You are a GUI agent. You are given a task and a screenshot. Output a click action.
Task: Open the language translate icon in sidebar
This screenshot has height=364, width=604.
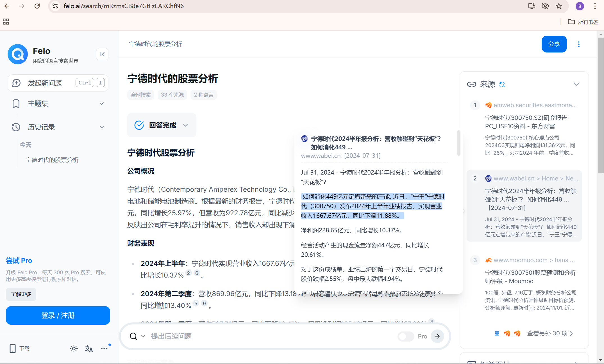point(89,349)
